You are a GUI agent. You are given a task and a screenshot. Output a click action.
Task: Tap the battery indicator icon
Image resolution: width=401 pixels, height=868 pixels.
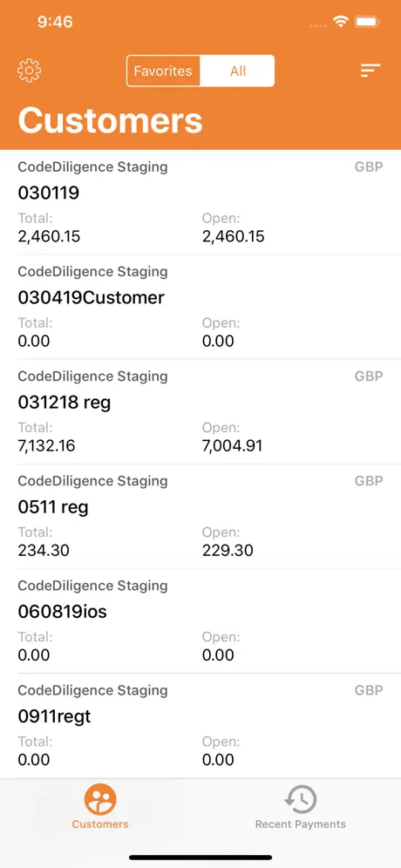(x=367, y=22)
